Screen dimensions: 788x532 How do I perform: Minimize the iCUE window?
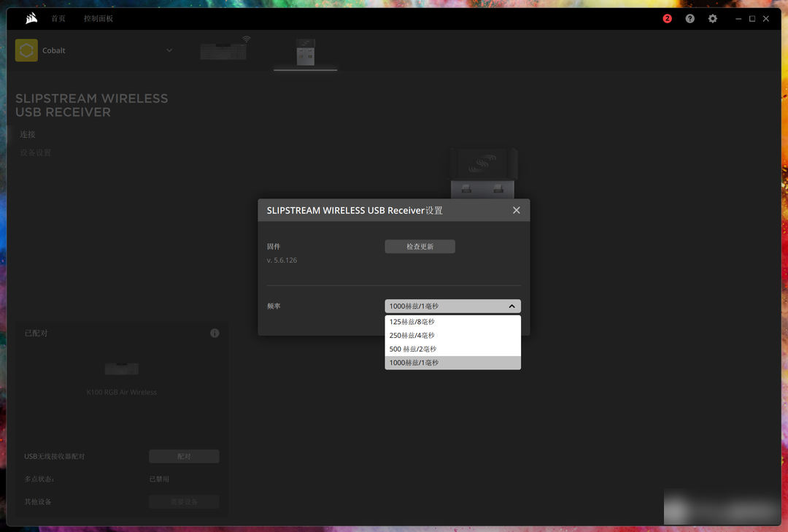[x=738, y=18]
